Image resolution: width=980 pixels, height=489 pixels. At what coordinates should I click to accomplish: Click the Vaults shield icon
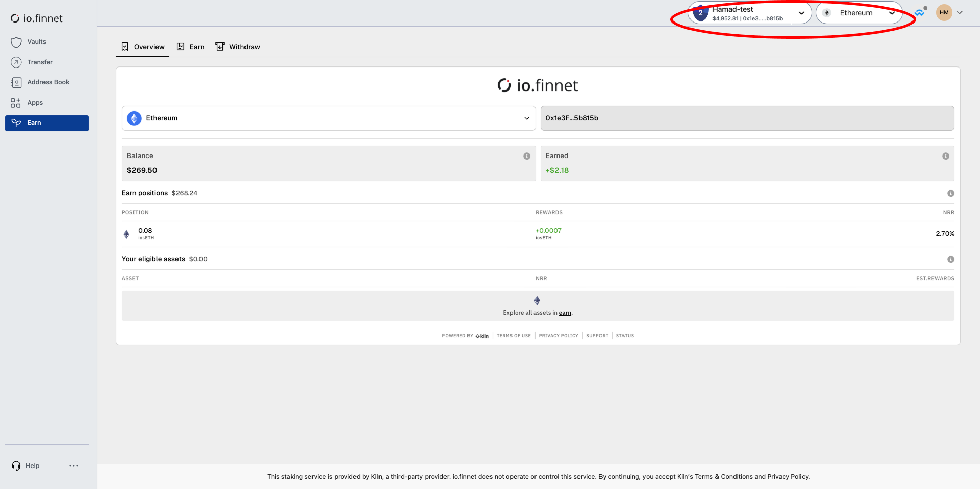[x=16, y=42]
